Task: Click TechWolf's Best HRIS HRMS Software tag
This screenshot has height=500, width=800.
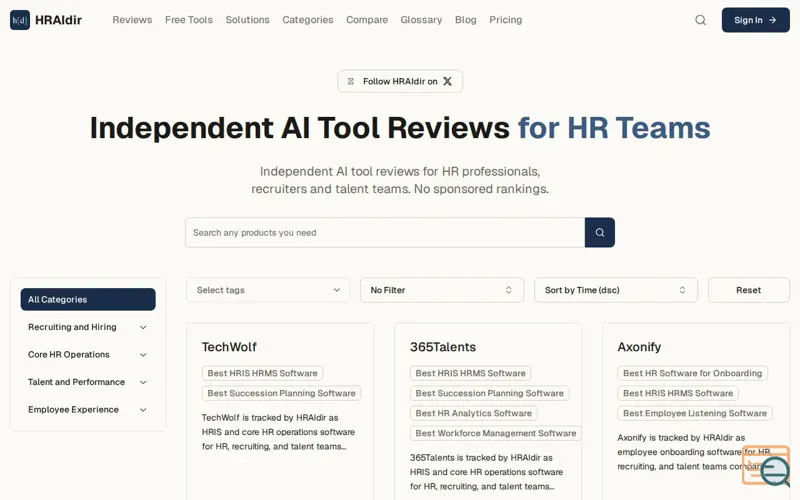Action: [x=262, y=373]
